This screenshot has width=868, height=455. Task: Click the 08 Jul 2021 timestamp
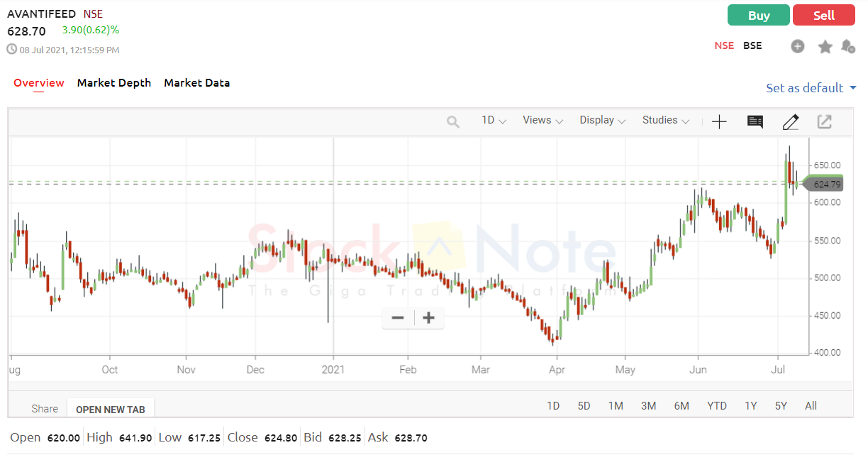pos(69,50)
